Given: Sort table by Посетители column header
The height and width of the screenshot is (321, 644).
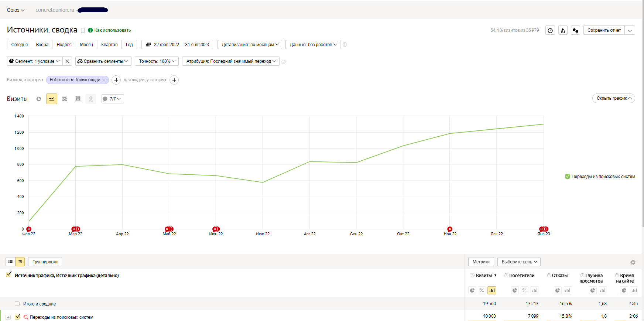Looking at the screenshot, I should click(522, 276).
